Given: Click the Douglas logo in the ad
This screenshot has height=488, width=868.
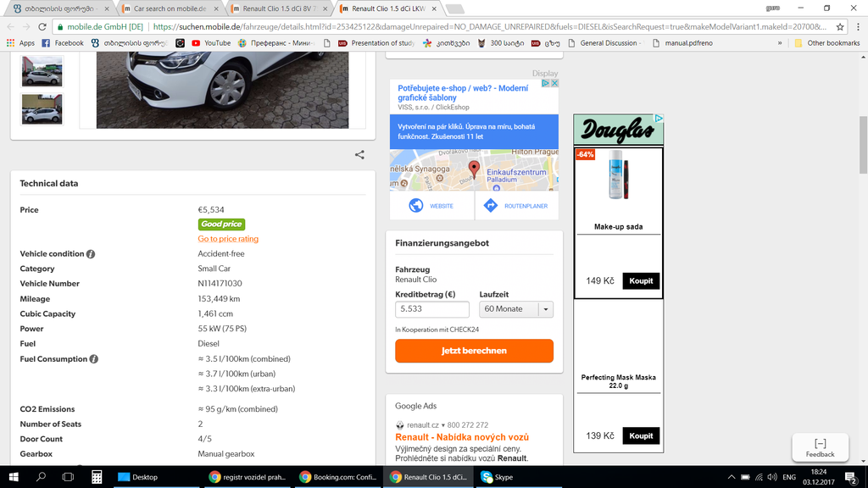Looking at the screenshot, I should pyautogui.click(x=618, y=130).
